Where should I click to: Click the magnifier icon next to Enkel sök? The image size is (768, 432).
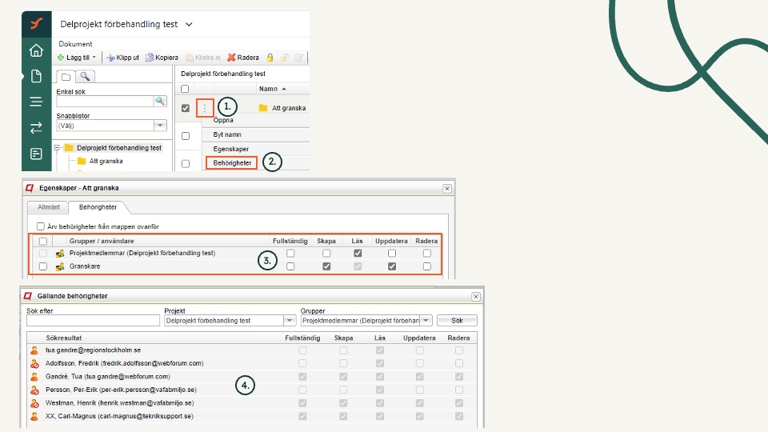[x=160, y=101]
